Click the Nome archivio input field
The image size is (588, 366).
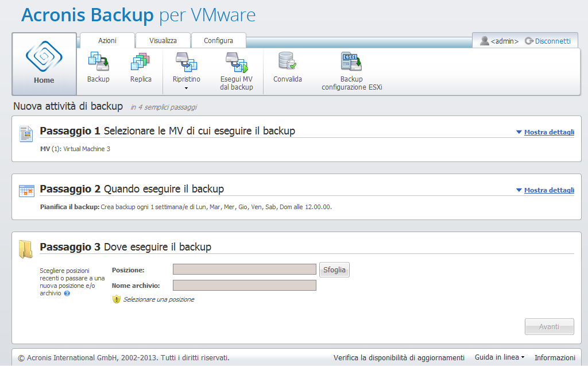[245, 286]
